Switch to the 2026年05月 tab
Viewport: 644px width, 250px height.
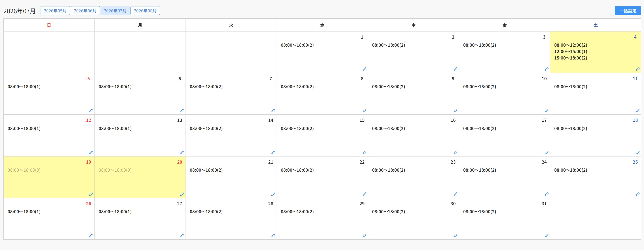(x=55, y=11)
